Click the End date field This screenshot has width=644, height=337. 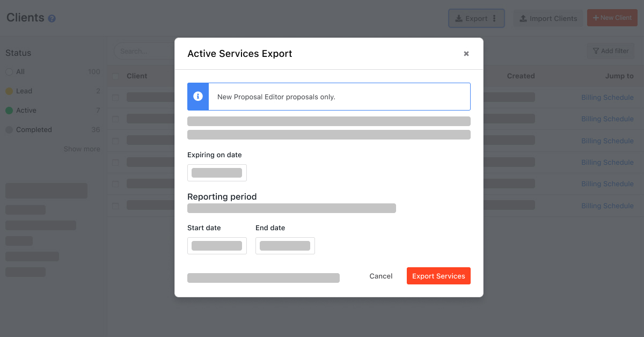coord(285,246)
